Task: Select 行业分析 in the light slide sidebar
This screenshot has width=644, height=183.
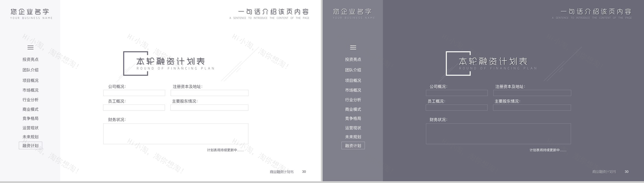Action: point(30,100)
